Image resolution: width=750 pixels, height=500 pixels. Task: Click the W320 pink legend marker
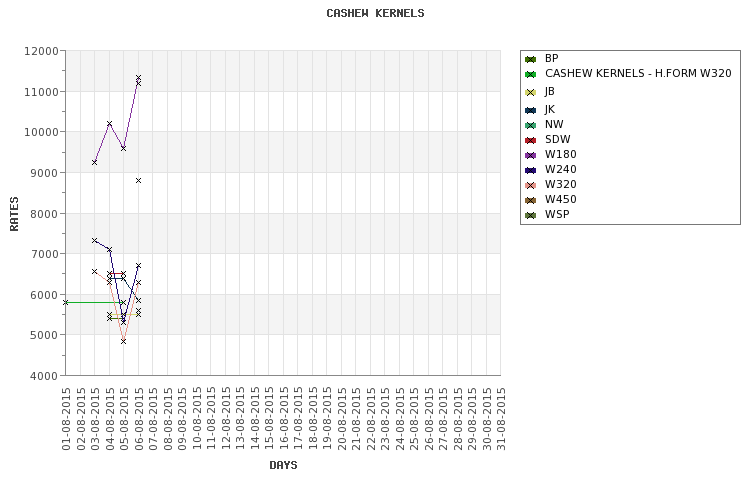click(530, 185)
